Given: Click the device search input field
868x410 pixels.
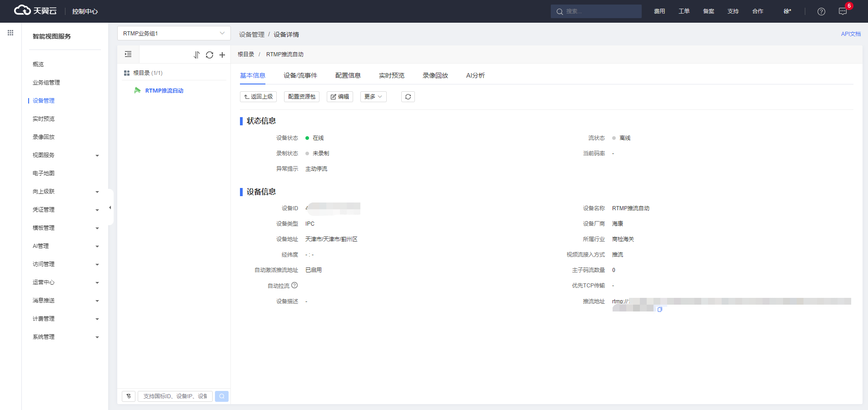Looking at the screenshot, I should pyautogui.click(x=175, y=396).
